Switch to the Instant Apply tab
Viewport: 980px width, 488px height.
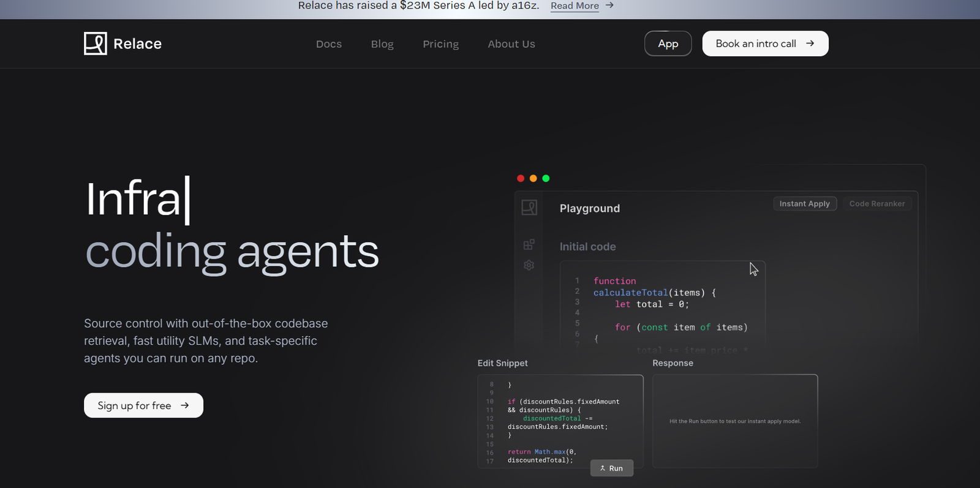pyautogui.click(x=804, y=204)
